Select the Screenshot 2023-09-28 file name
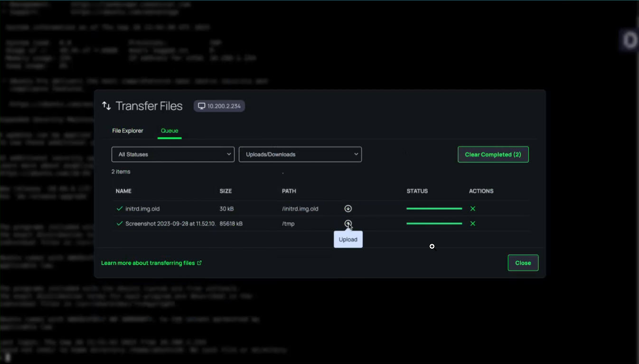 click(x=170, y=224)
